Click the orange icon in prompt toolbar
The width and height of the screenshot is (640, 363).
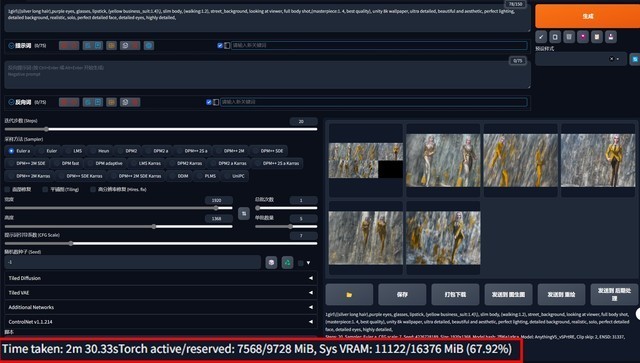111,45
